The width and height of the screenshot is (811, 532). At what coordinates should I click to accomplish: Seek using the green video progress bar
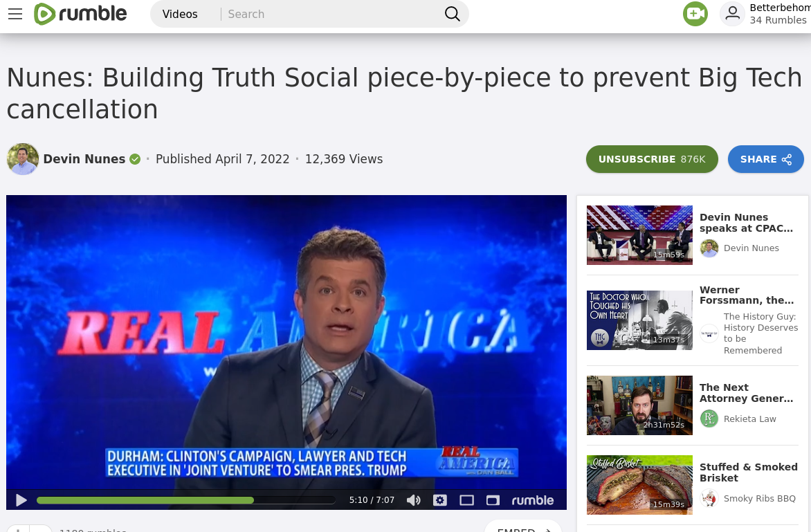point(186,500)
